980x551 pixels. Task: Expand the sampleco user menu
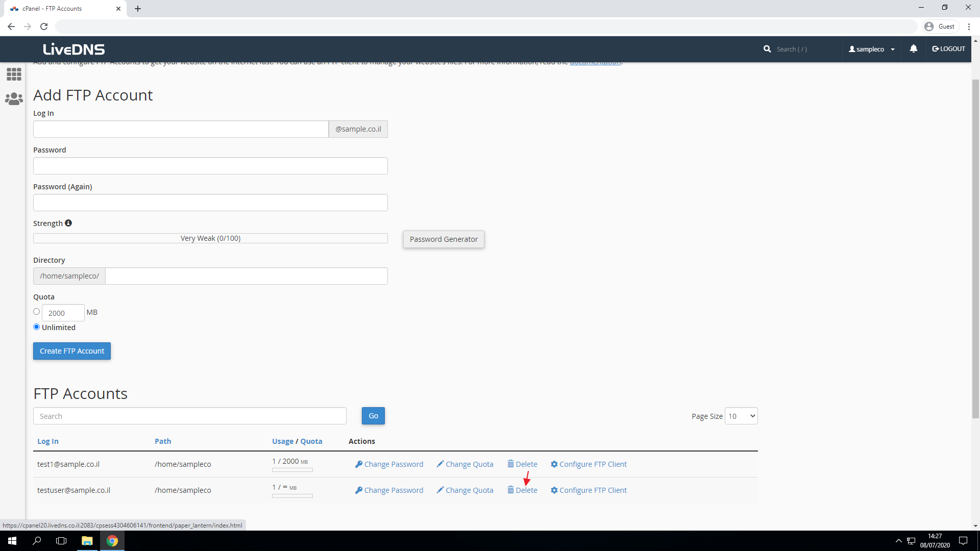click(871, 49)
